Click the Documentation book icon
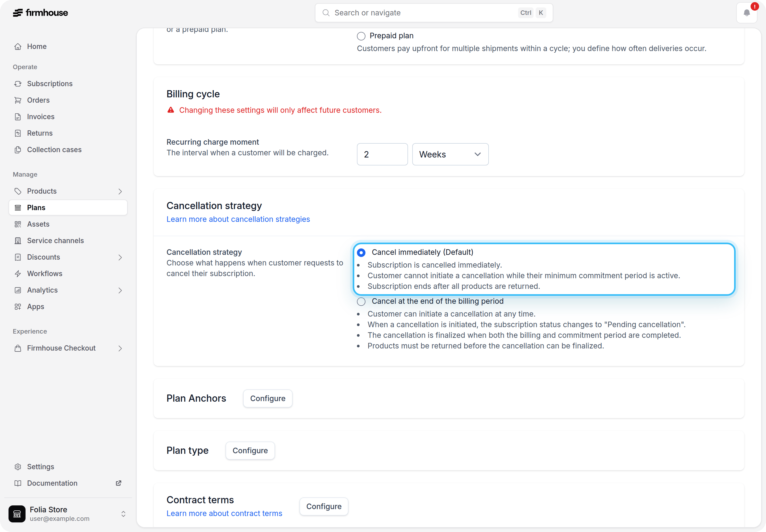 (x=18, y=483)
